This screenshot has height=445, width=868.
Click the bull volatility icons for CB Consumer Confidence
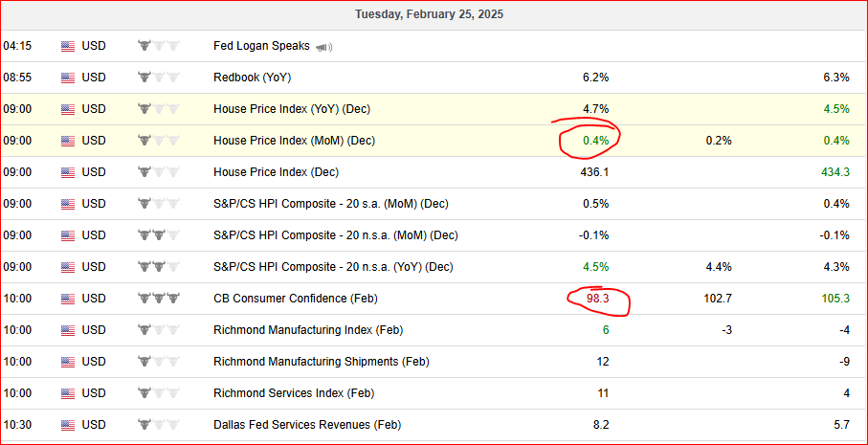coord(159,299)
